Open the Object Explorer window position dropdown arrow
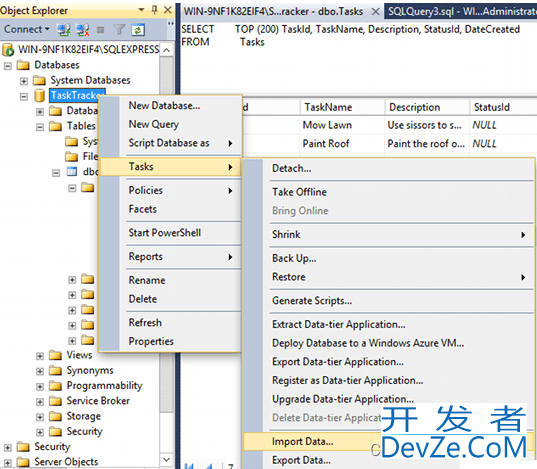Screen dimensions: 537x469 141,10
